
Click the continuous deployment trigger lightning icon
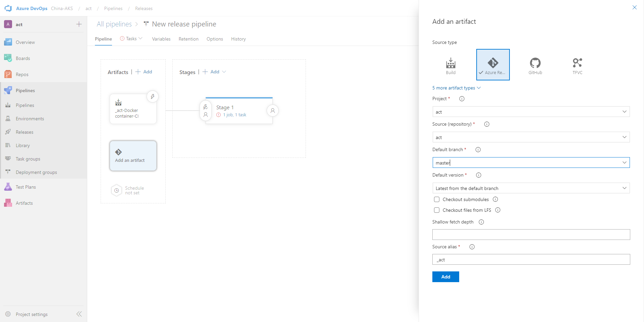153,96
